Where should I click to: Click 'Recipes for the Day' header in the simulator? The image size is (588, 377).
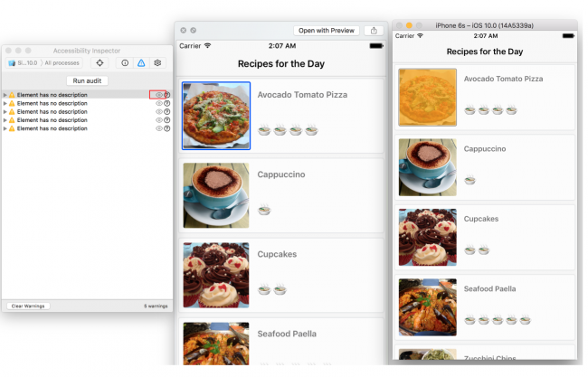[485, 52]
